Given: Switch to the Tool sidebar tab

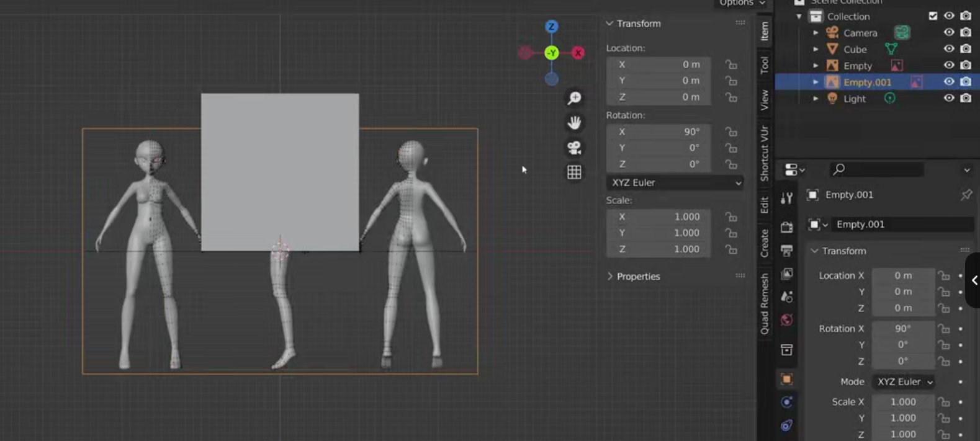Looking at the screenshot, I should click(x=765, y=65).
